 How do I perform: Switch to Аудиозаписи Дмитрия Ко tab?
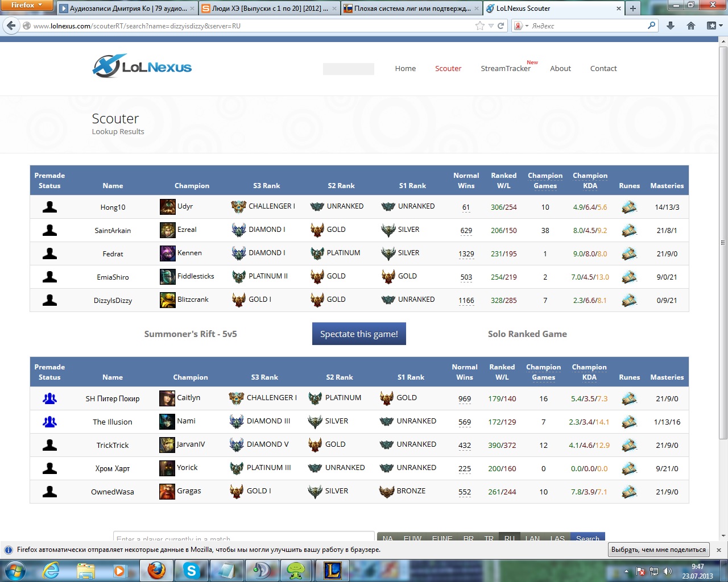pos(127,9)
